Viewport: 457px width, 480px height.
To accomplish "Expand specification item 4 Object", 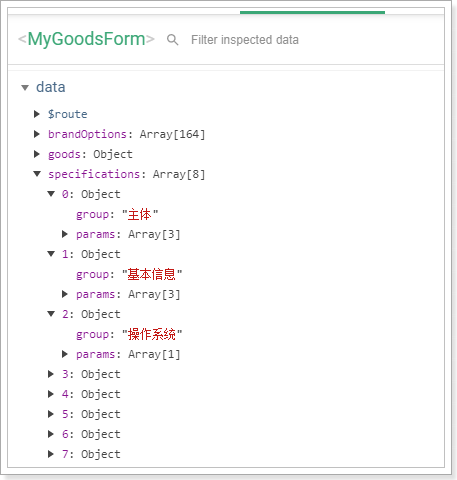I will click(x=51, y=394).
